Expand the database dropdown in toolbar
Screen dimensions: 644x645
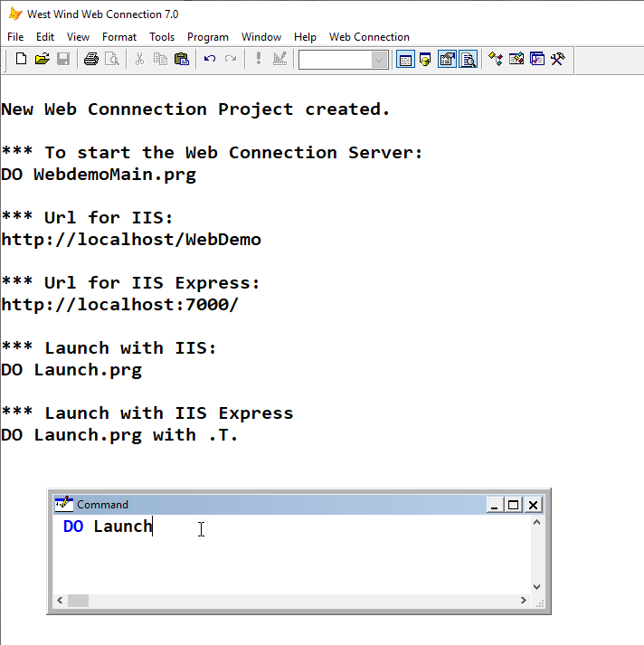point(379,60)
